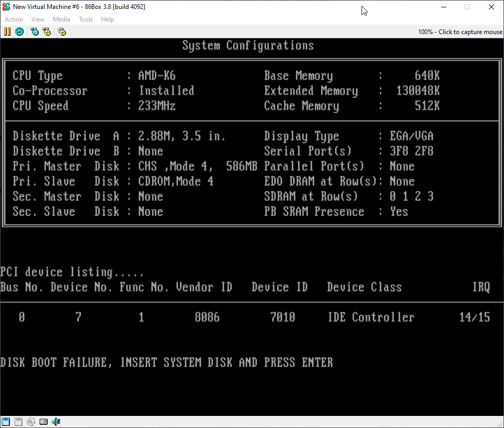Open the Action menu
Screen dimensions: 504x428
point(14,19)
